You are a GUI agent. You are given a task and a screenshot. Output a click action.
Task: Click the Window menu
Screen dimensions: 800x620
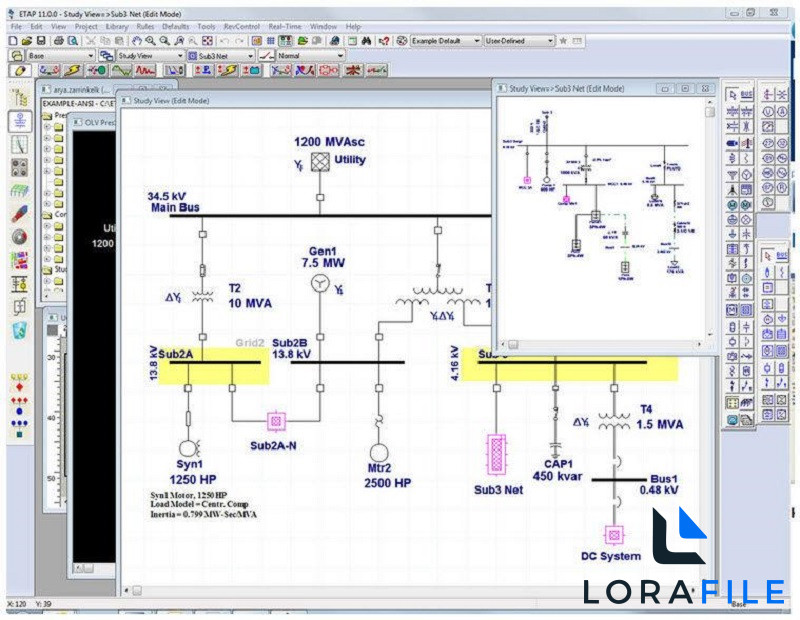click(x=323, y=26)
